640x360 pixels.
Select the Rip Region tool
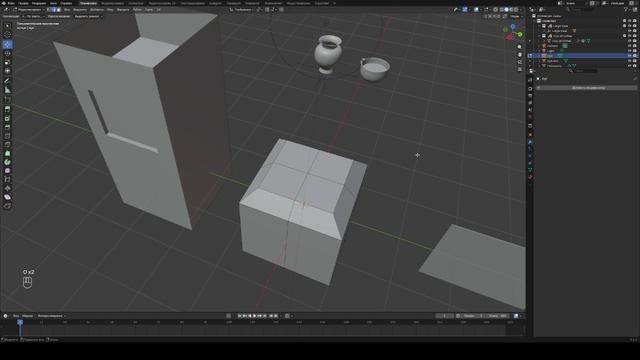[x=7, y=206]
